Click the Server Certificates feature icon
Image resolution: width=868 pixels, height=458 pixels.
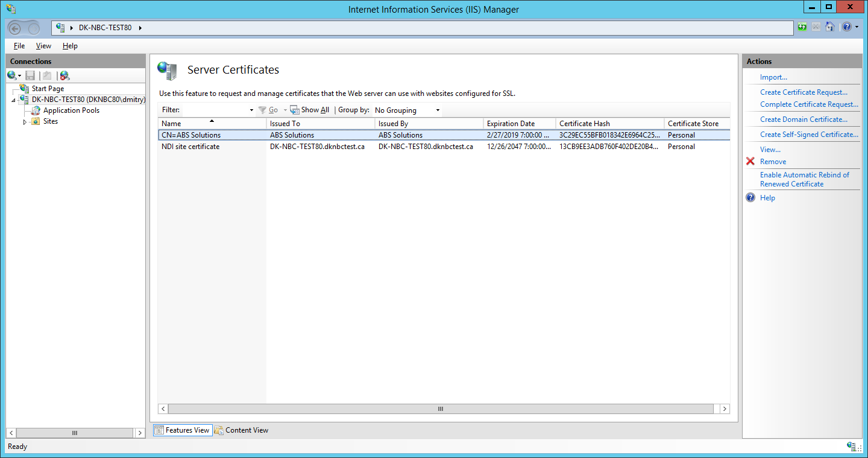click(x=167, y=69)
